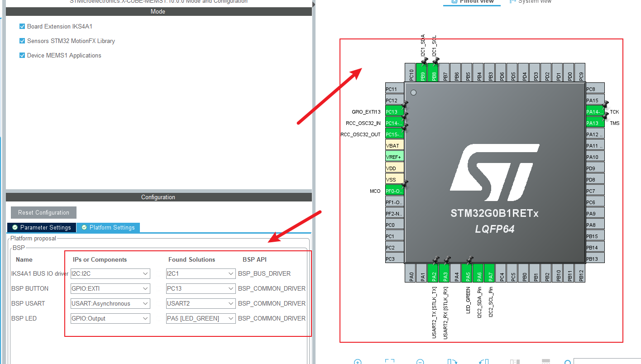Click the zoom in magnifier icon

click(358, 362)
